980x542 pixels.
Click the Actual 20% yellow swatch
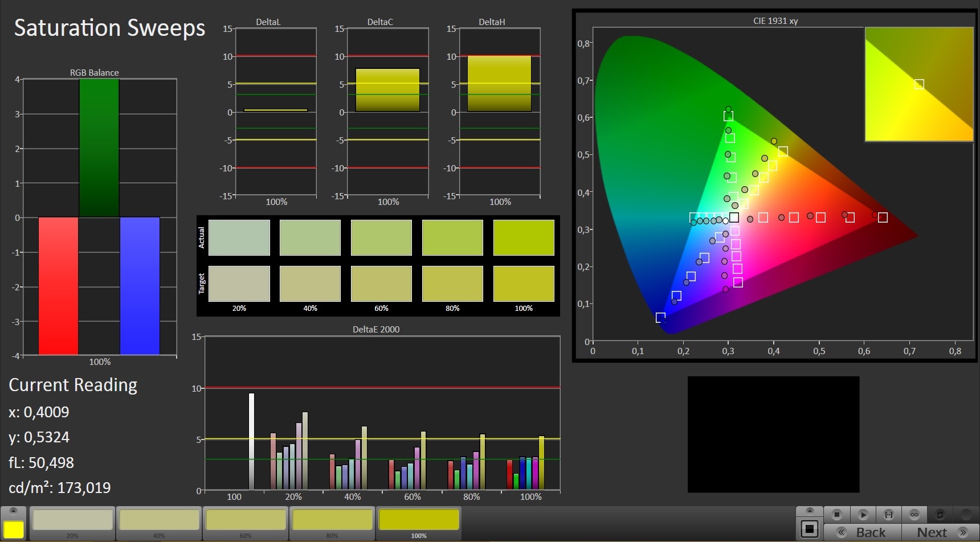pos(239,237)
